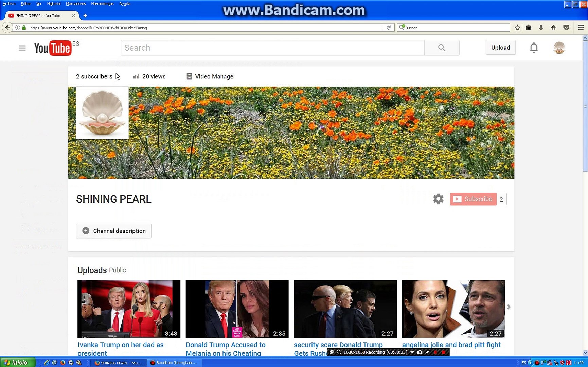Toggle the Subscribe button for SHINING PEARL
The height and width of the screenshot is (367, 588).
(x=473, y=199)
